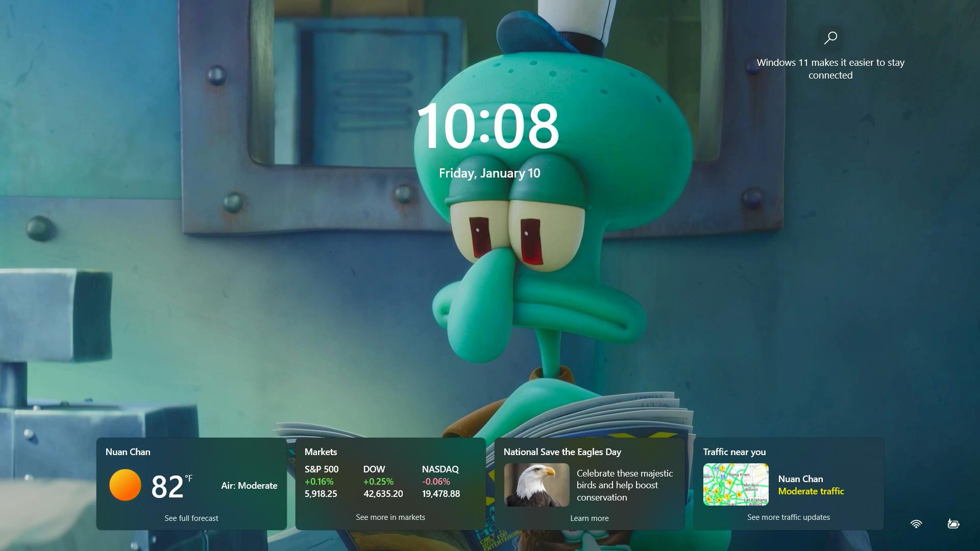Viewport: 980px width, 551px height.
Task: Click the Nuan Chan weather card title
Action: (128, 452)
